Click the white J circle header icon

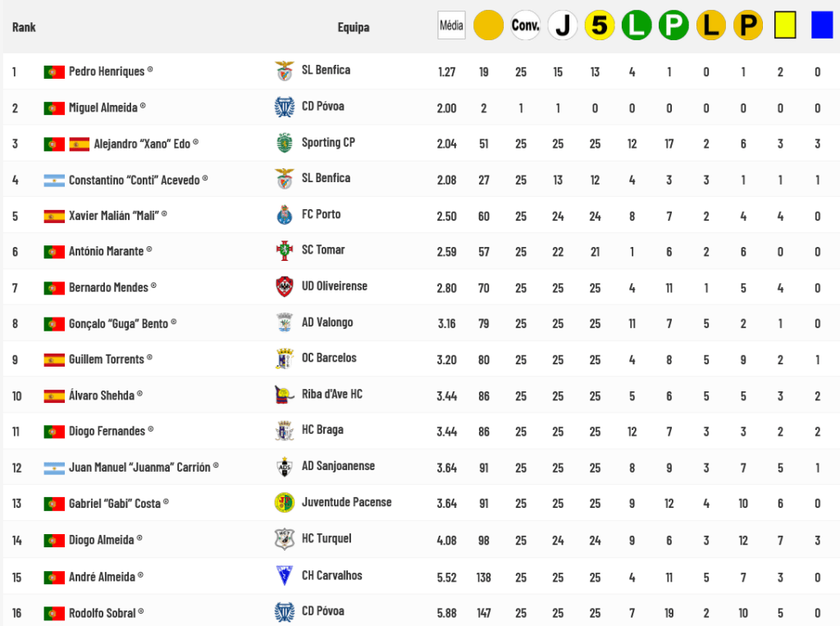pos(562,25)
